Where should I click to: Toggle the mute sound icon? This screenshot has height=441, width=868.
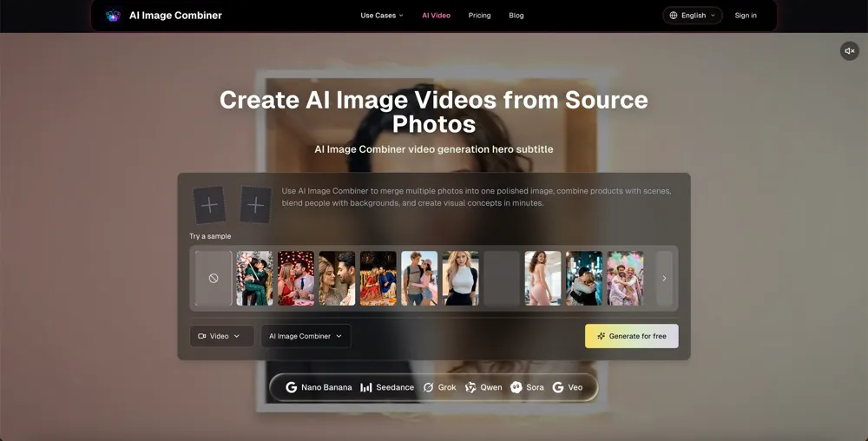[x=849, y=51]
